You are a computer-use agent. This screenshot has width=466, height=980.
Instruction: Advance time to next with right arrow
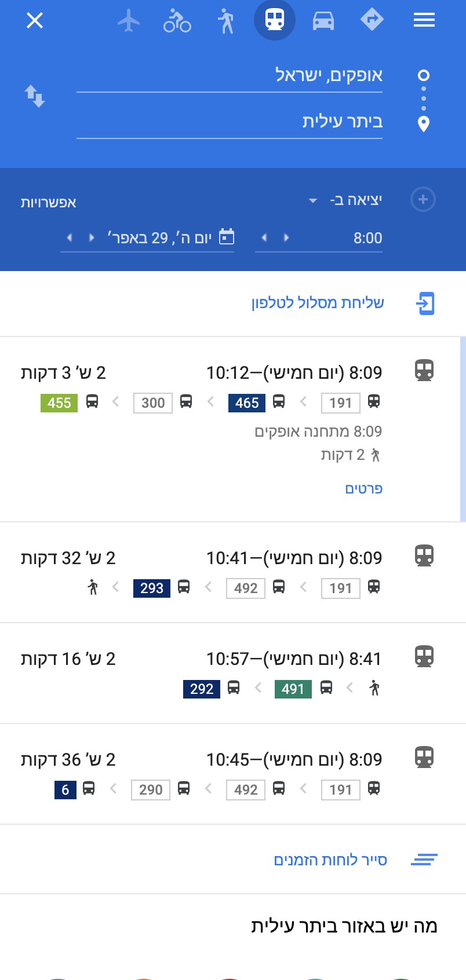click(x=286, y=237)
